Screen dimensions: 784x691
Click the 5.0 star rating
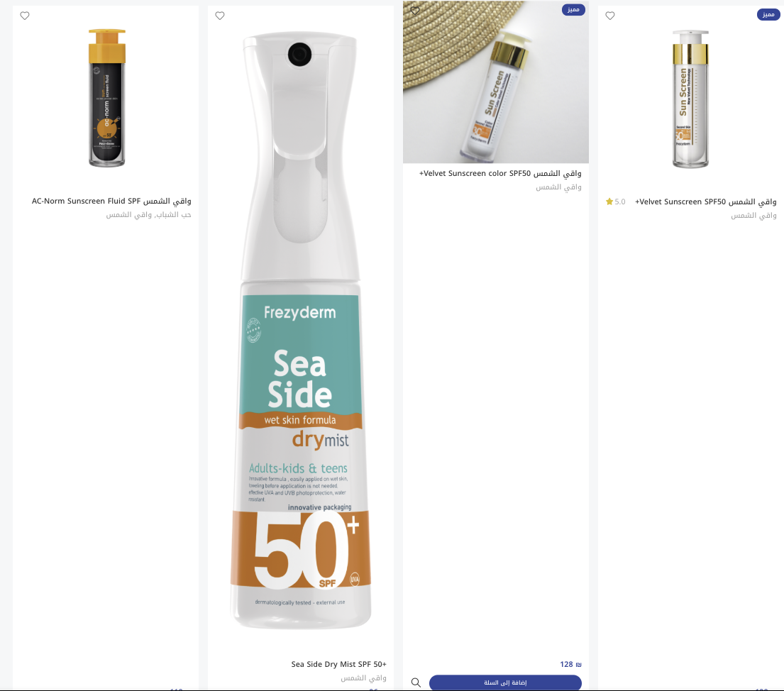point(616,201)
